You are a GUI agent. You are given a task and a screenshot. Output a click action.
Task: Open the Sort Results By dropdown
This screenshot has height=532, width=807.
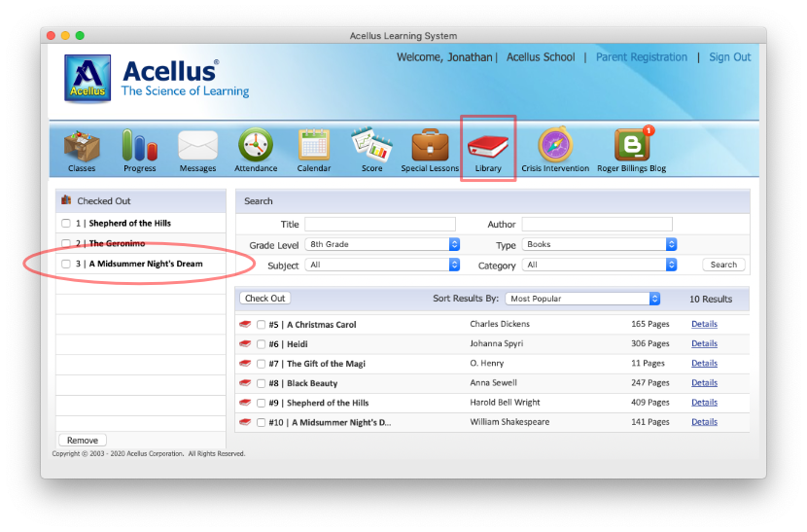click(x=582, y=299)
